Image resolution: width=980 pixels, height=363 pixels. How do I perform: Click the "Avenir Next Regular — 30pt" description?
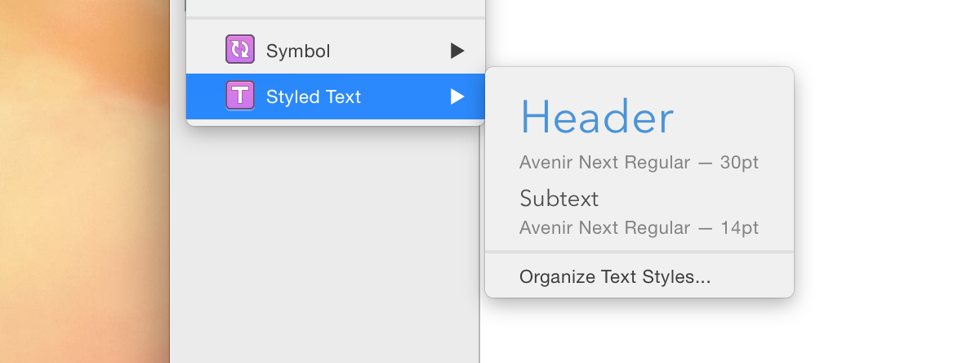(x=639, y=163)
